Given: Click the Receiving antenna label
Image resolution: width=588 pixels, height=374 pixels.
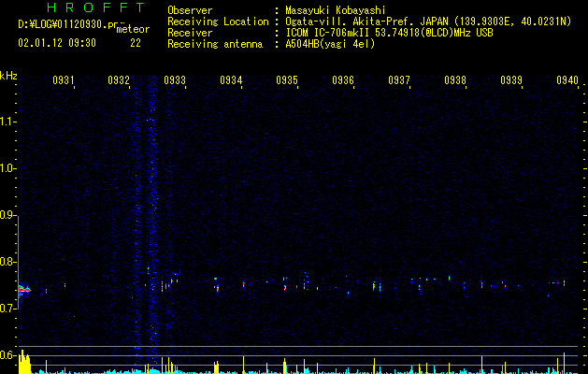Looking at the screenshot, I should pyautogui.click(x=215, y=44).
